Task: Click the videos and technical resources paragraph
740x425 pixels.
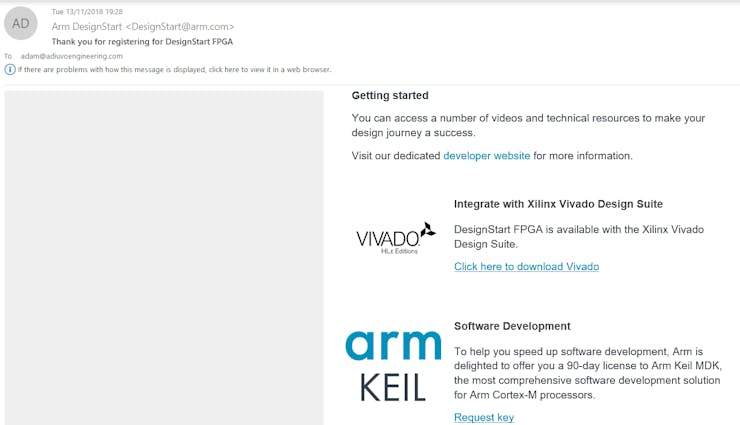Action: pos(528,125)
